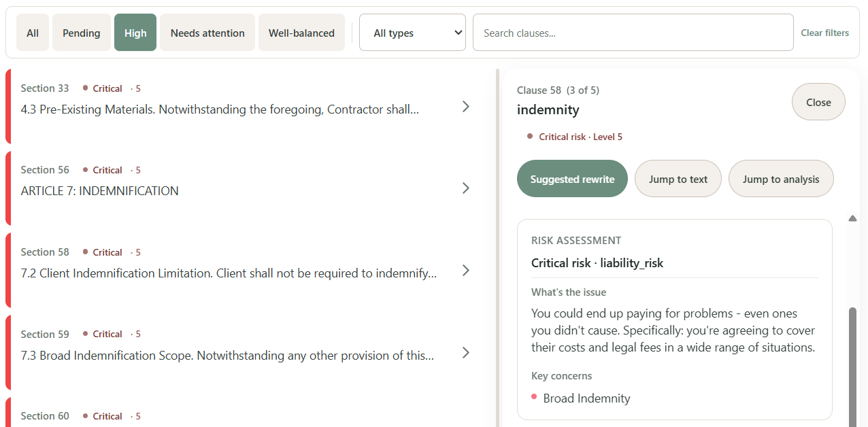The image size is (868, 427).
Task: Open the All types dropdown
Action: coord(412,32)
